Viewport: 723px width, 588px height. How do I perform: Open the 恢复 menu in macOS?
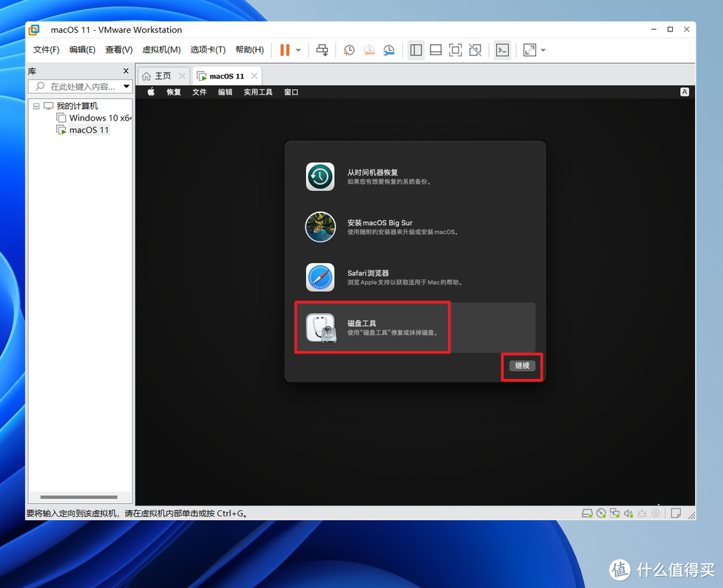pyautogui.click(x=174, y=92)
